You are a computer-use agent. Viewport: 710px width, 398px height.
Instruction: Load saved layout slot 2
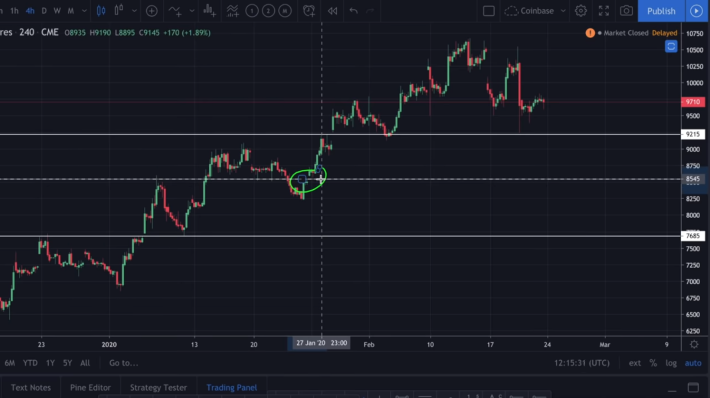pos(268,11)
